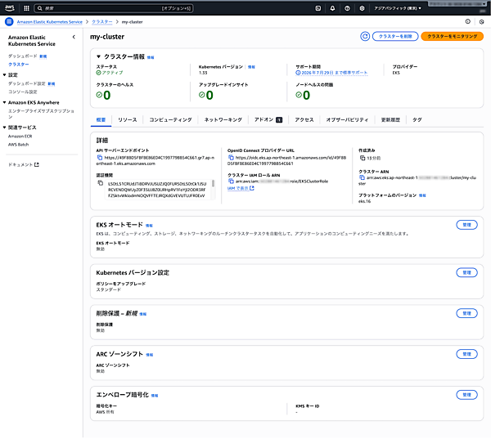Switch to the アドオン tab

pyautogui.click(x=265, y=119)
